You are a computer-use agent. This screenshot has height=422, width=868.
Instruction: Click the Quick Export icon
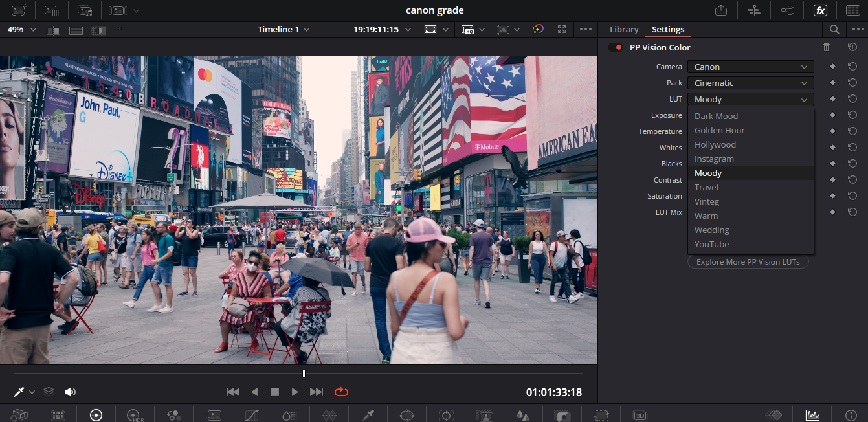[x=721, y=10]
